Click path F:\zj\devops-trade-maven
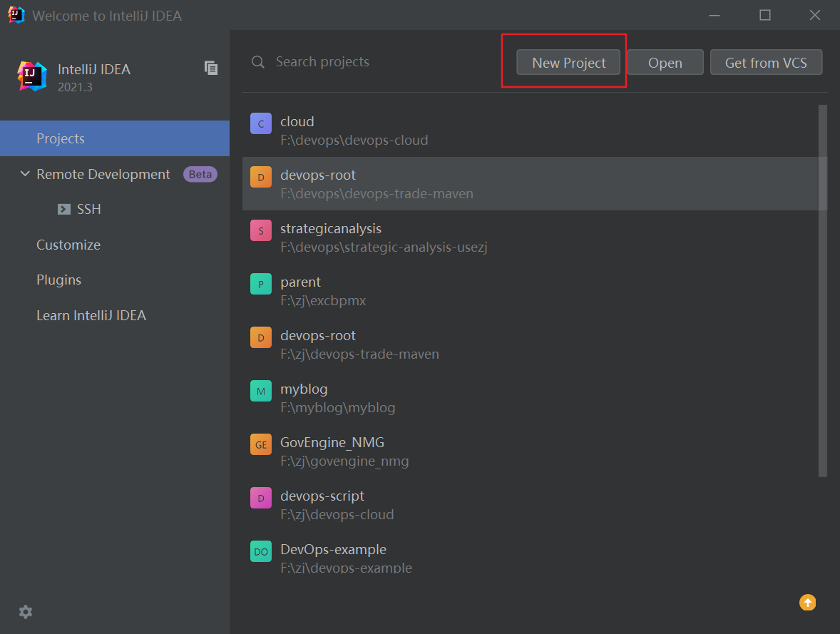Viewport: 840px width, 634px height. point(359,354)
